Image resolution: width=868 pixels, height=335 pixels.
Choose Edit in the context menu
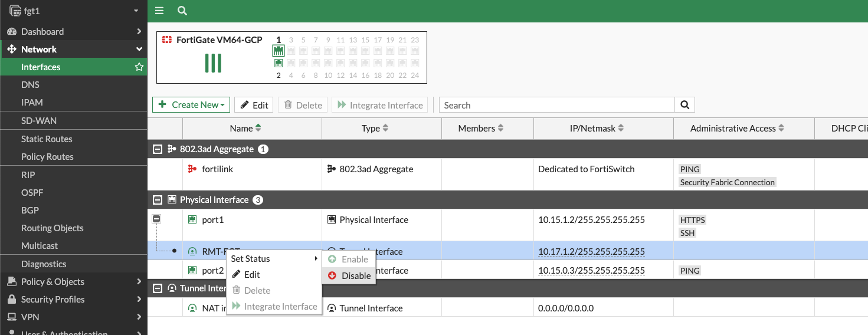[x=274, y=274]
